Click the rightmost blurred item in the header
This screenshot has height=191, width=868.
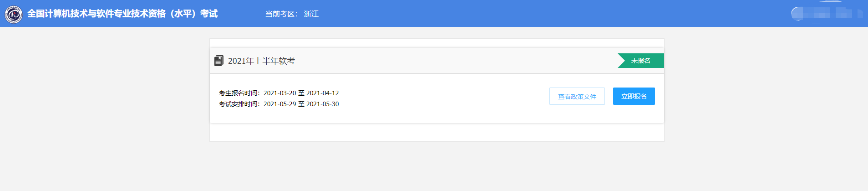[859, 14]
